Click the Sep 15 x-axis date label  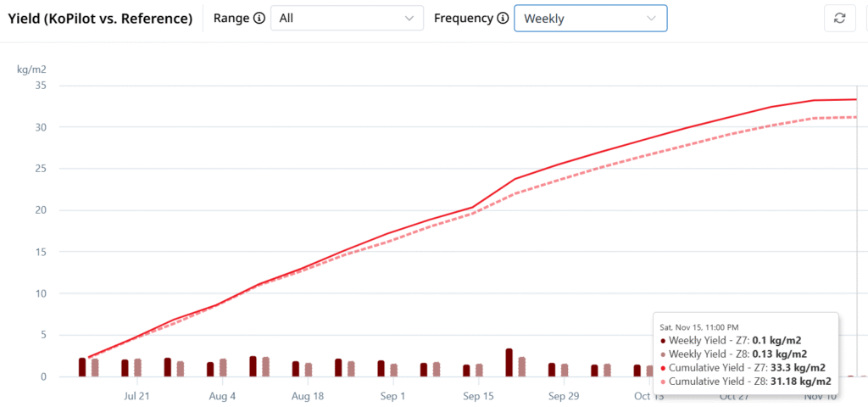click(478, 396)
